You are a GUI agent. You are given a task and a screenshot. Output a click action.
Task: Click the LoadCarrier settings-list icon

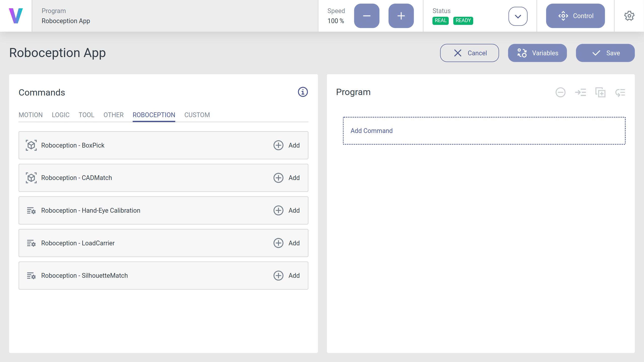tap(31, 243)
